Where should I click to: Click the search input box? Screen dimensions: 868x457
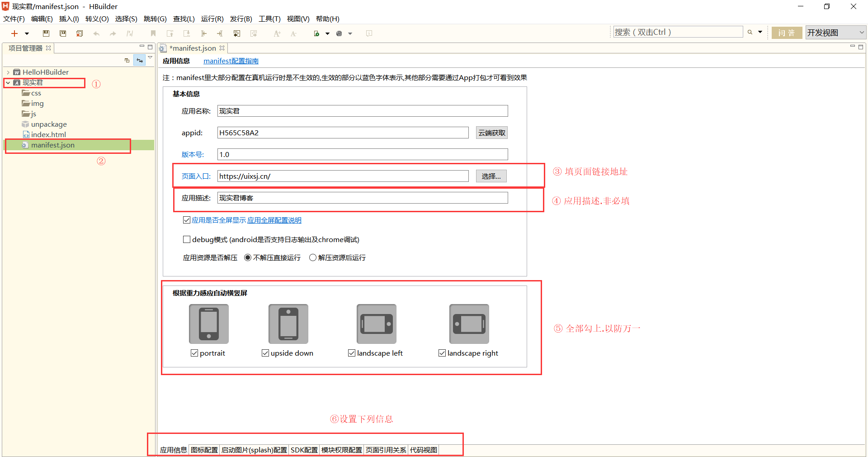678,32
